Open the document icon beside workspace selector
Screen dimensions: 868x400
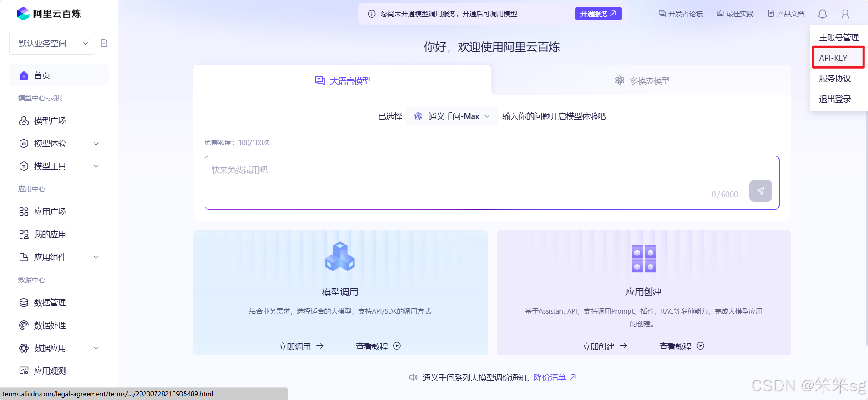point(104,43)
